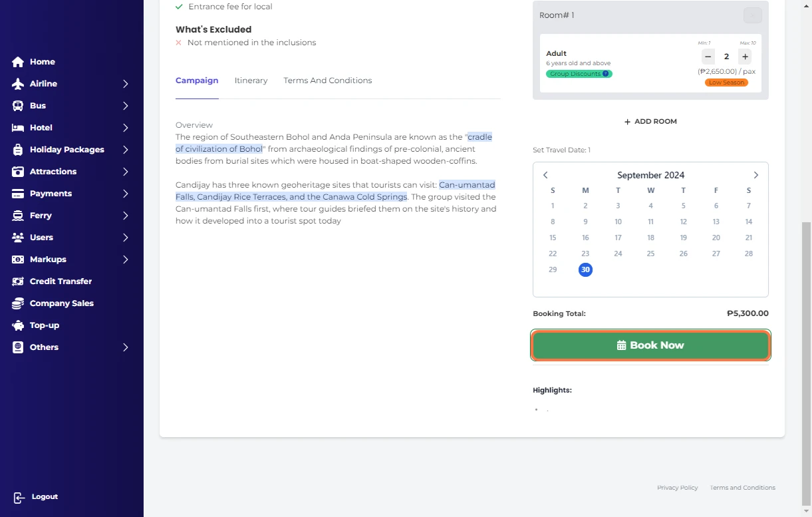This screenshot has height=517, width=812.
Task: Expand the Markups submenu chevron
Action: point(125,259)
